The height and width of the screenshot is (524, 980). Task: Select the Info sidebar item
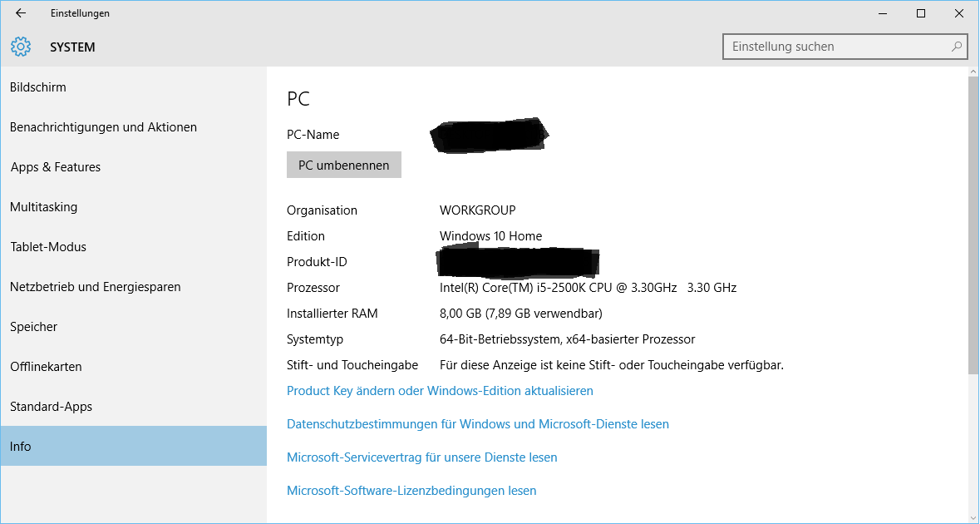tap(133, 446)
